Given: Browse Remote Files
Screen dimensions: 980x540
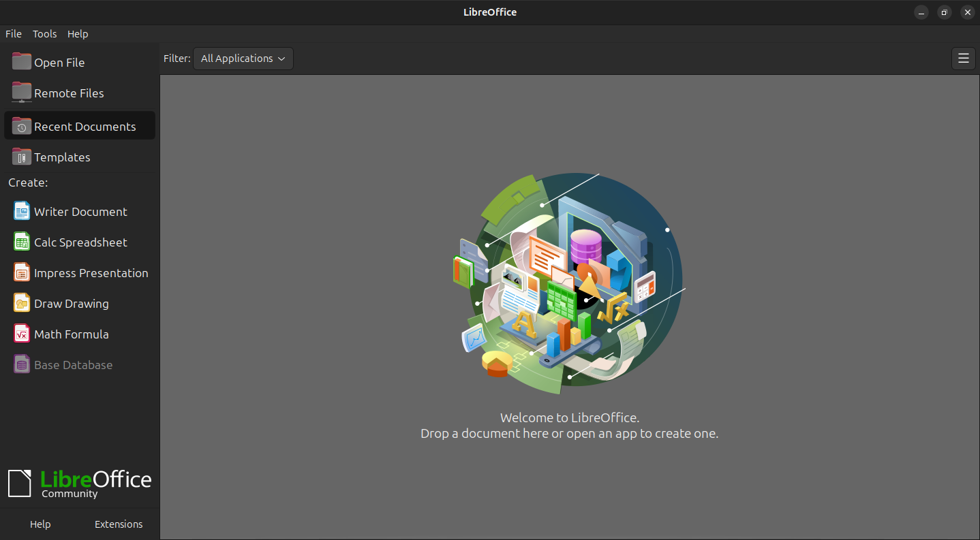Looking at the screenshot, I should tap(69, 93).
